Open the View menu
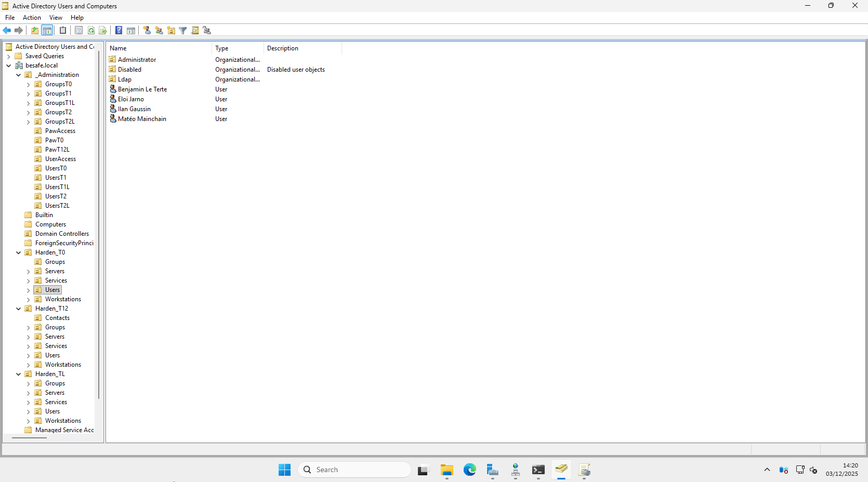This screenshot has width=868, height=482. tap(56, 18)
